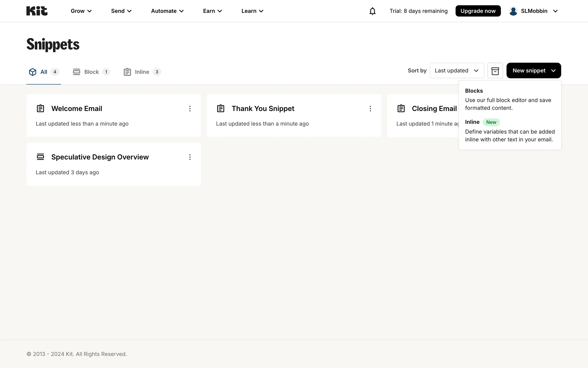Viewport: 588px width, 368px height.
Task: Select the All snippets tab
Action: click(43, 72)
